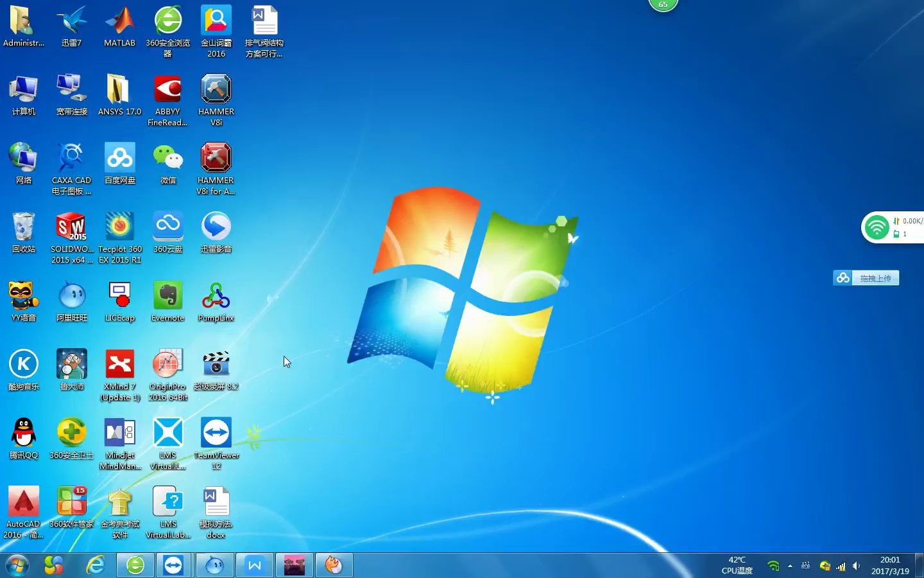Open the ANSYS 17.0 folder icon

pyautogui.click(x=119, y=95)
